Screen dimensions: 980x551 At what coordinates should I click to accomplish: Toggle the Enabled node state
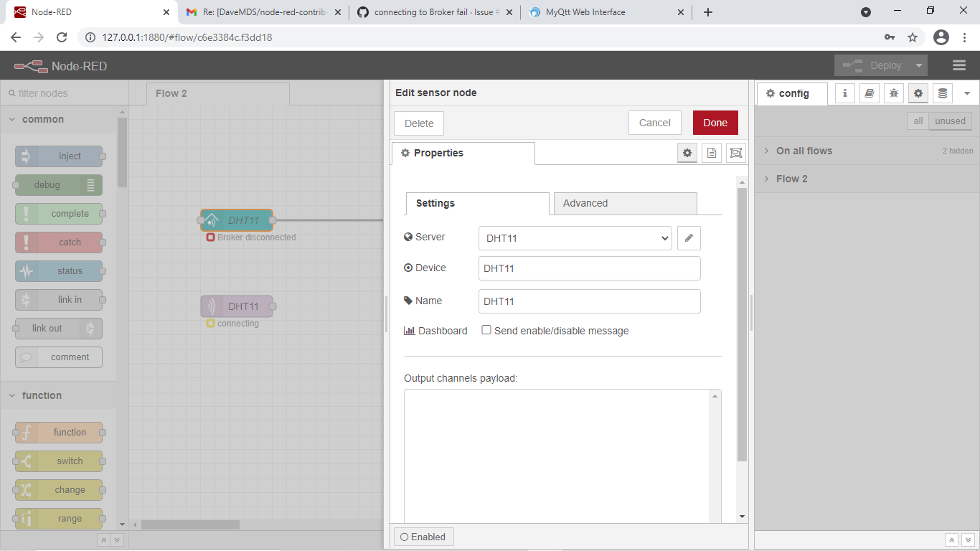[423, 536]
